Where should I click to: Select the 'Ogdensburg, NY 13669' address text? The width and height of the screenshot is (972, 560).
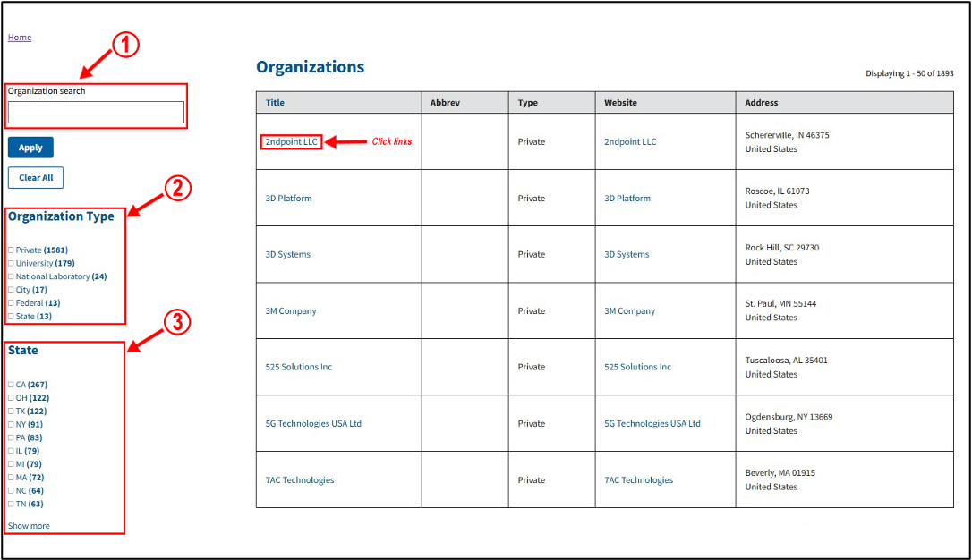[789, 417]
